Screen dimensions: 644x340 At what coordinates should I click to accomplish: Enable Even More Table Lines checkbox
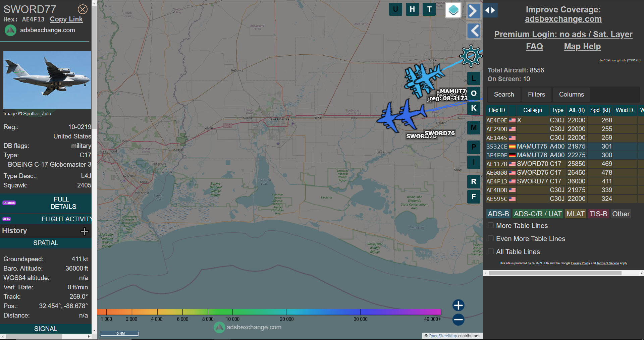491,238
